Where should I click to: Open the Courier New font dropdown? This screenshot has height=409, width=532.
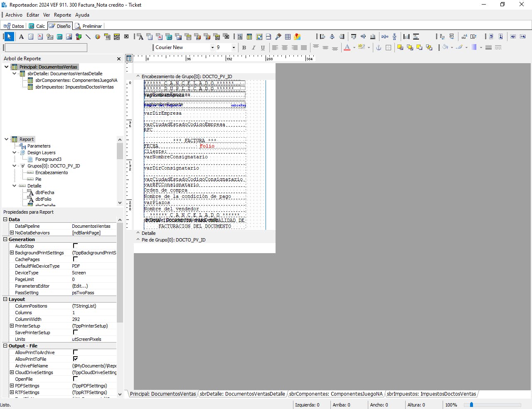[x=212, y=47]
